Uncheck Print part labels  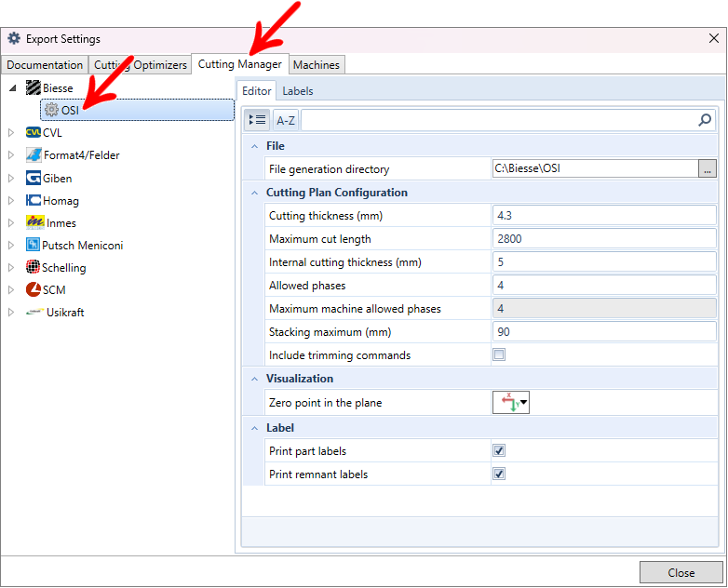pyautogui.click(x=499, y=450)
